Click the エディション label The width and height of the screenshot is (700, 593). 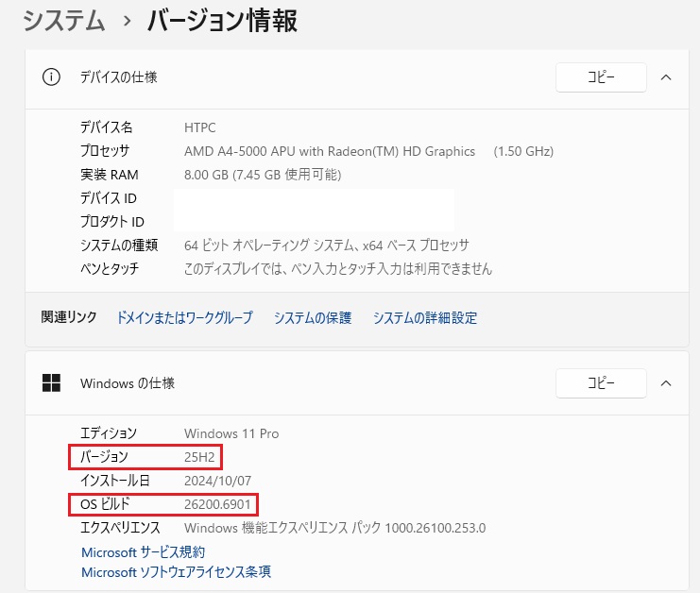pyautogui.click(x=109, y=433)
